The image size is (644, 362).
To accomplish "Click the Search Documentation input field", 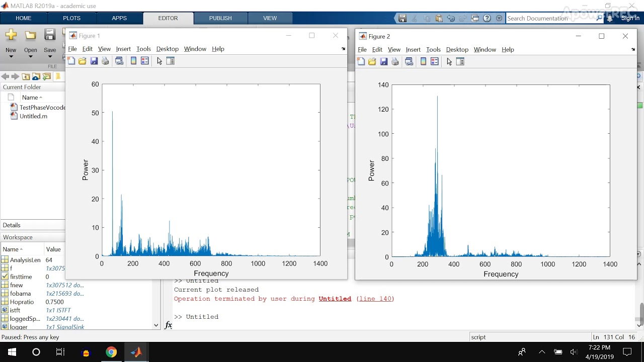I will tap(551, 18).
